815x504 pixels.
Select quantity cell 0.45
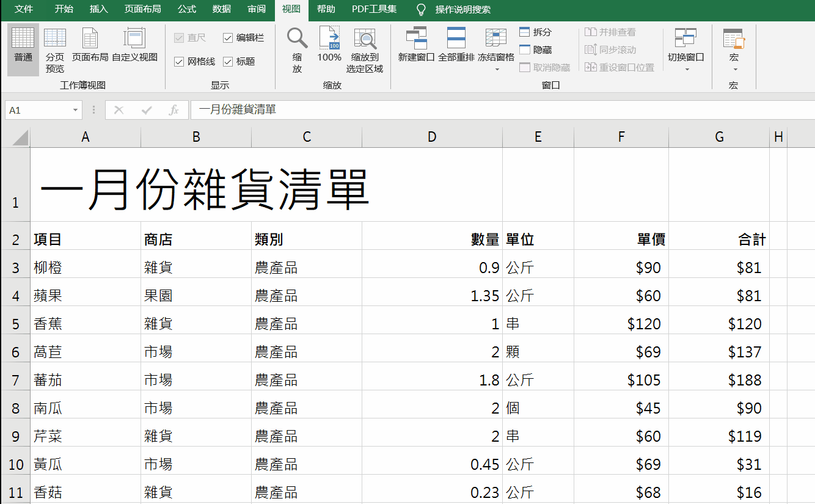[x=432, y=461]
